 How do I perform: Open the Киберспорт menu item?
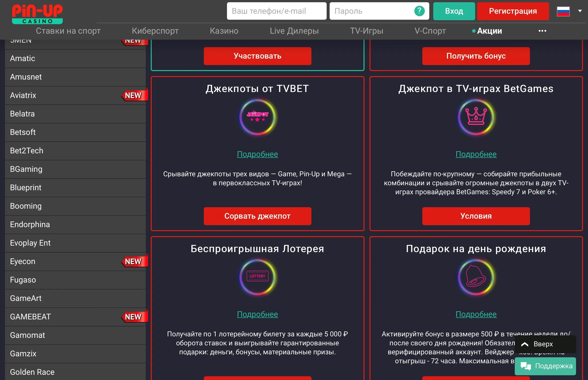[x=155, y=31]
